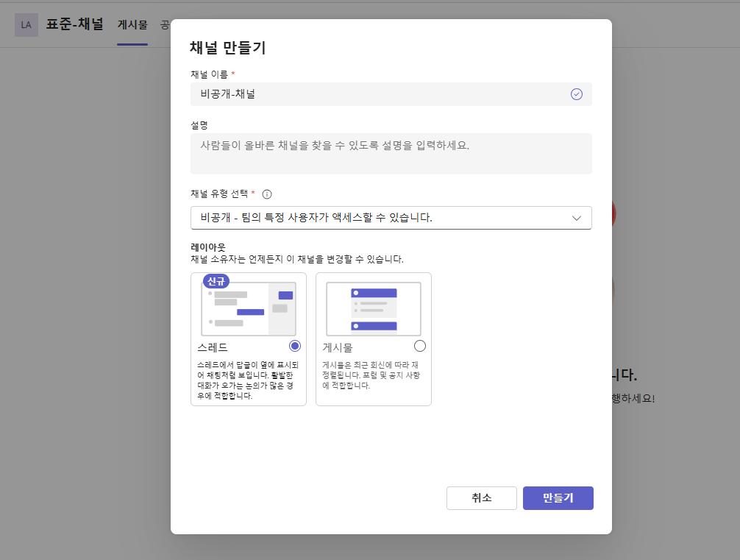Click the 레이아웃 section heading

click(x=208, y=247)
